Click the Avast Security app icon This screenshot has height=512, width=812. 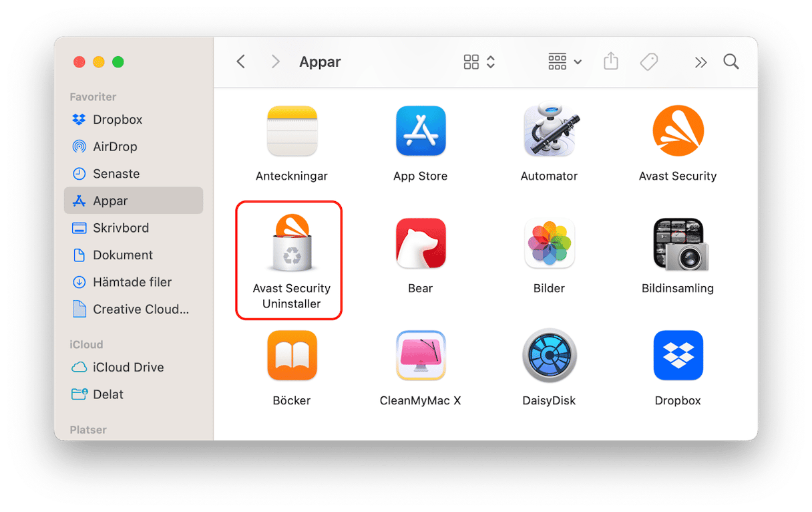(x=678, y=131)
